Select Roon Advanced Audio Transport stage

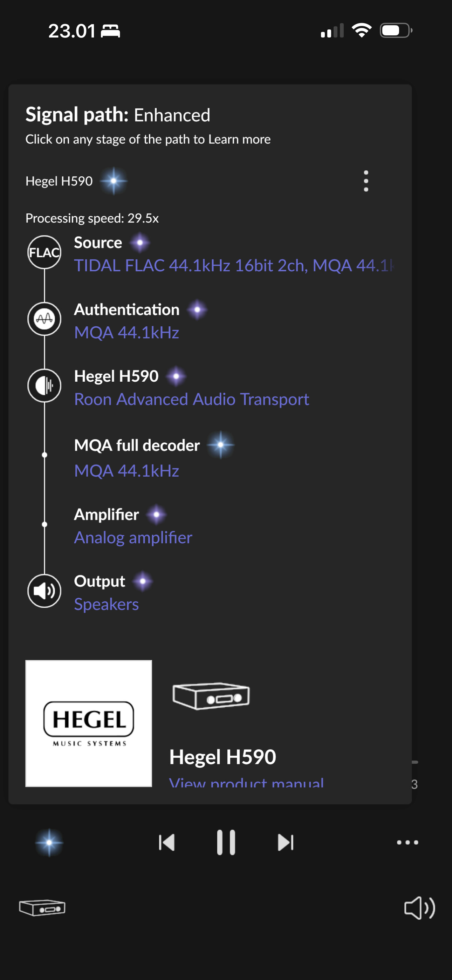pyautogui.click(x=191, y=400)
